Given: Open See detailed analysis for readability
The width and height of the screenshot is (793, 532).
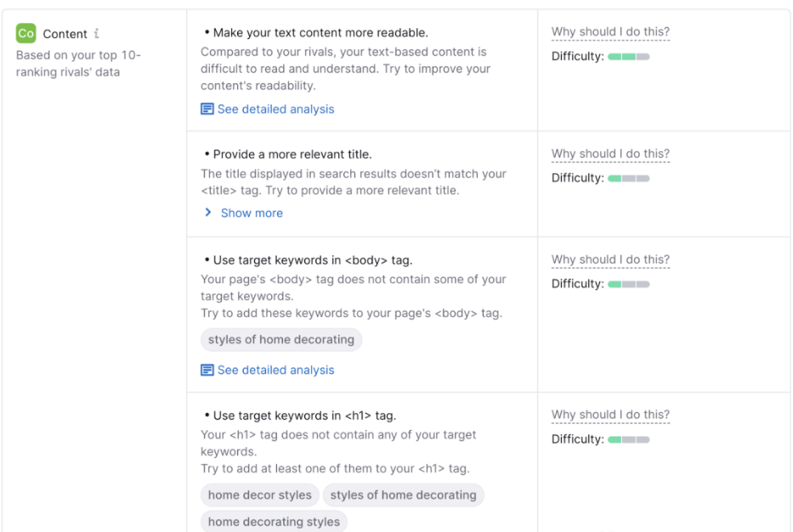Looking at the screenshot, I should (x=275, y=110).
